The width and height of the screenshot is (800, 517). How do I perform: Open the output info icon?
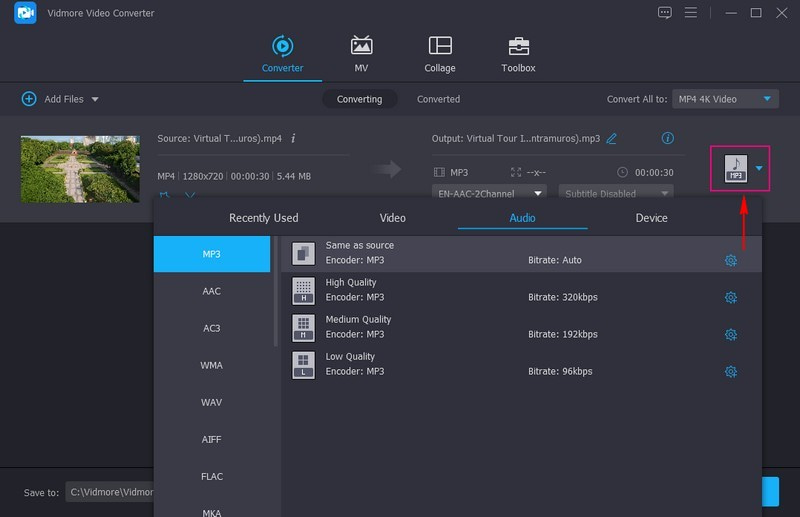(x=668, y=138)
